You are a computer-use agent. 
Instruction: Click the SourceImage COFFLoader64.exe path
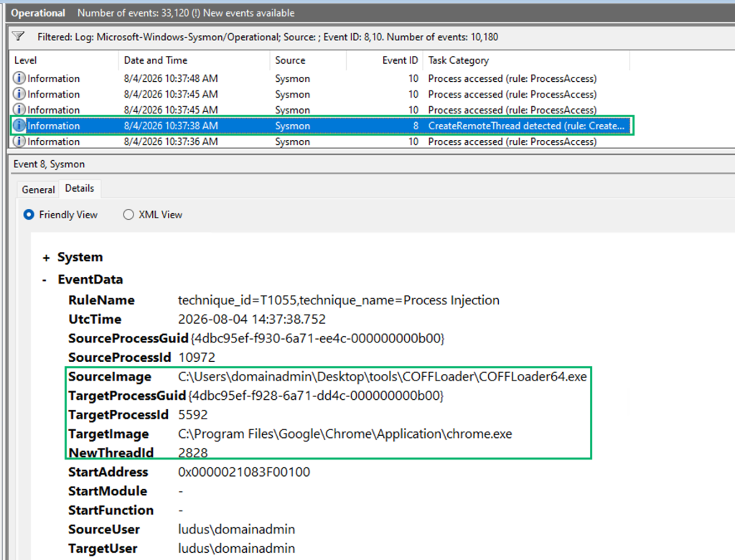coord(382,377)
